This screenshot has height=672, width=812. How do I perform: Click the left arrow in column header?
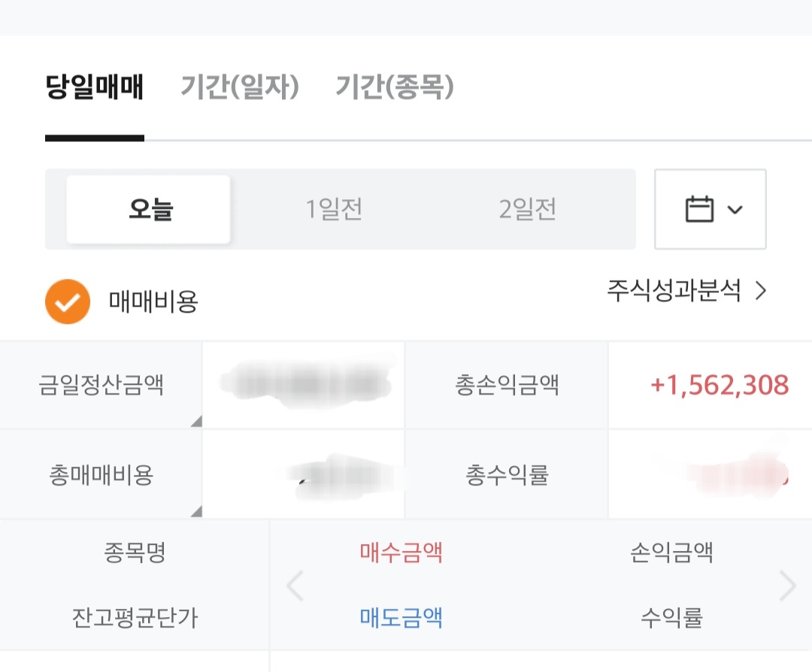point(295,586)
